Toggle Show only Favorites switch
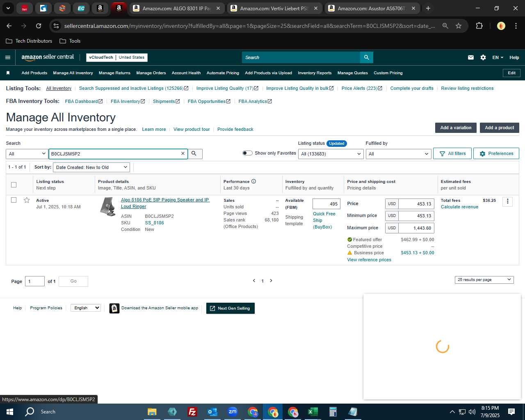This screenshot has height=420, width=525. click(247, 153)
